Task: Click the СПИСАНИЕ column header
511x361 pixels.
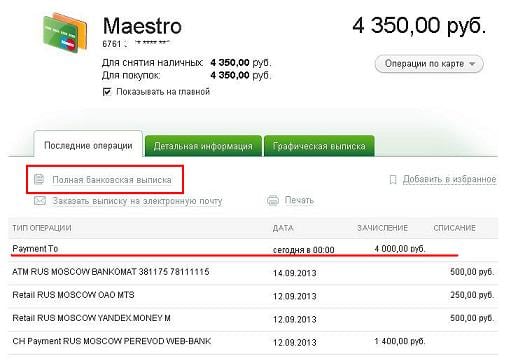Action: click(x=454, y=228)
